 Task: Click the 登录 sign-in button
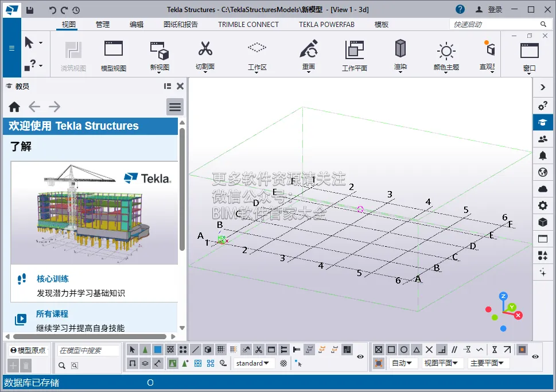(489, 10)
